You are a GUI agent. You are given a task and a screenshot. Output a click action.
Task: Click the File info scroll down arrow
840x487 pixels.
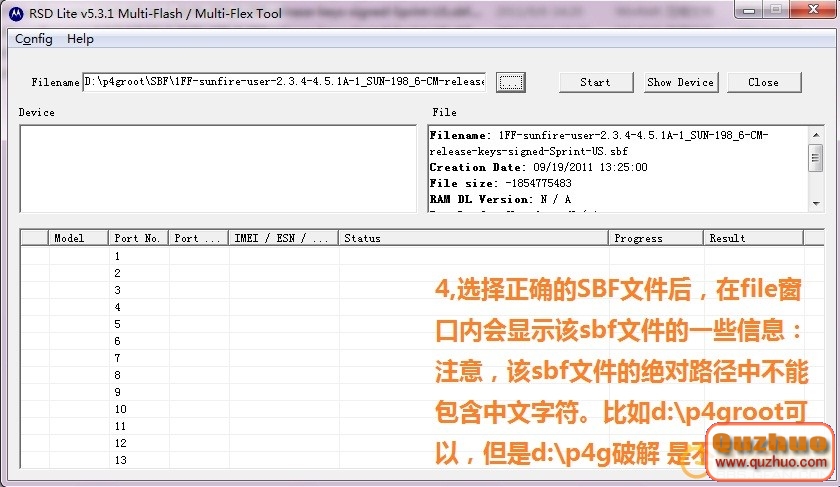(816, 204)
